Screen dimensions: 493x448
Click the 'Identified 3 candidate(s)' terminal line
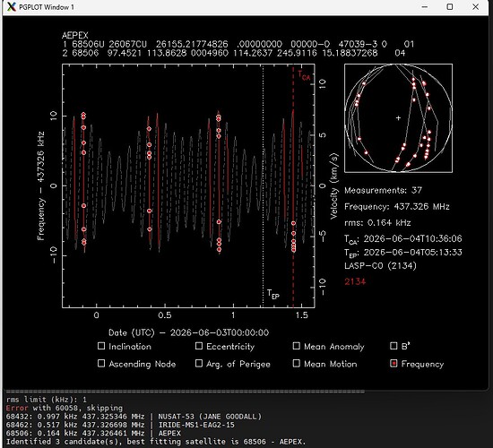156,442
